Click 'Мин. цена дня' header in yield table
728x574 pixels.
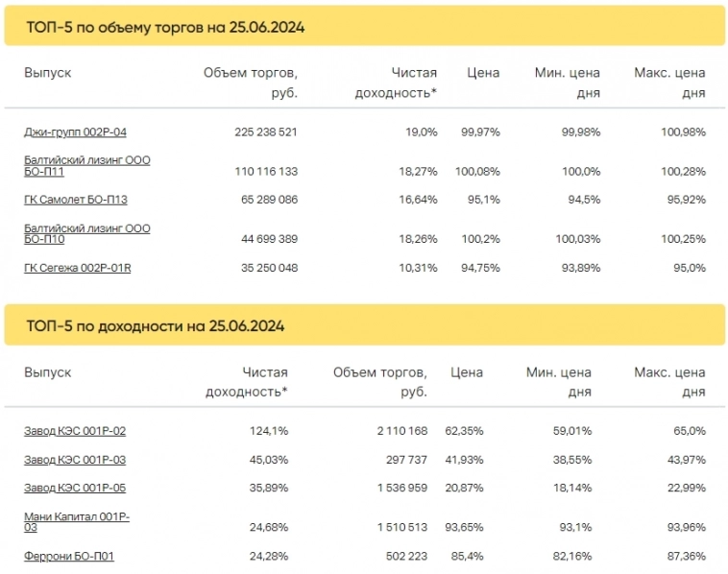[559, 382]
